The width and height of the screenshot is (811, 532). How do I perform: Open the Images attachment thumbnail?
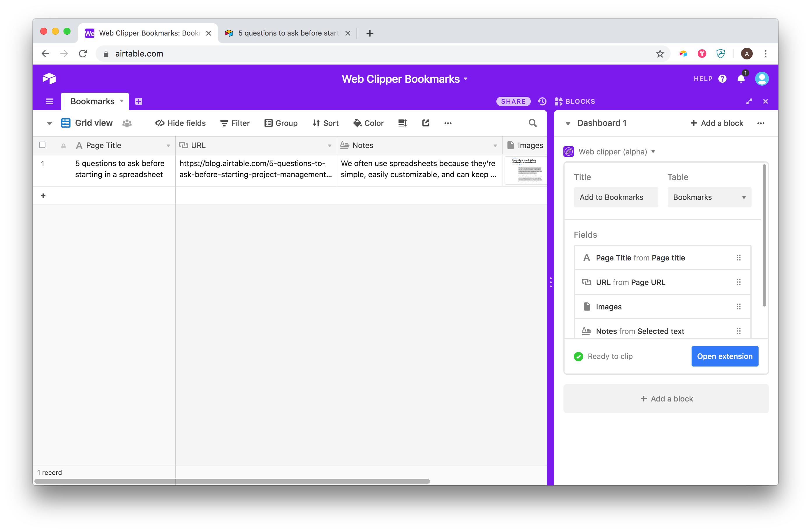click(526, 170)
